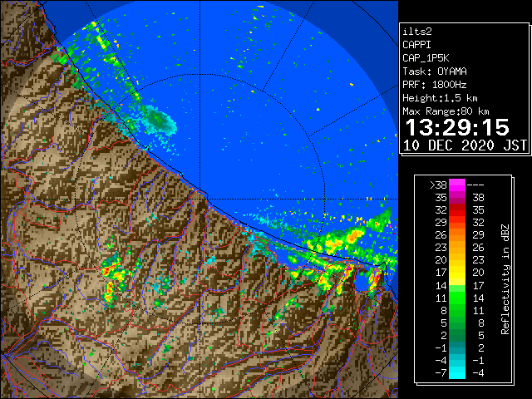The height and width of the screenshot is (399, 532).
Task: Click the large teal-green echo blob offshore
Action: (159, 121)
